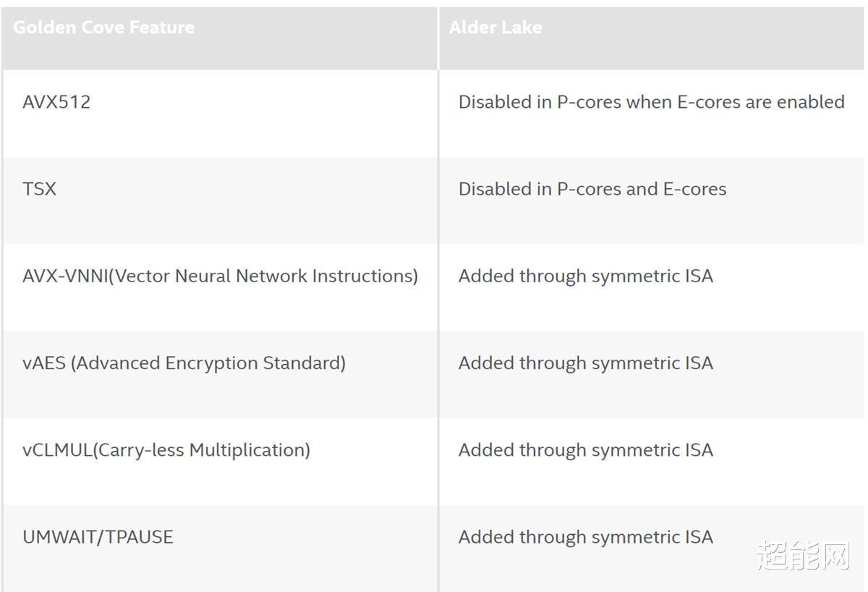Select 'Added through symmetric ISA' in vCLMUL row
Screen dimensions: 868x592
[x=586, y=450]
